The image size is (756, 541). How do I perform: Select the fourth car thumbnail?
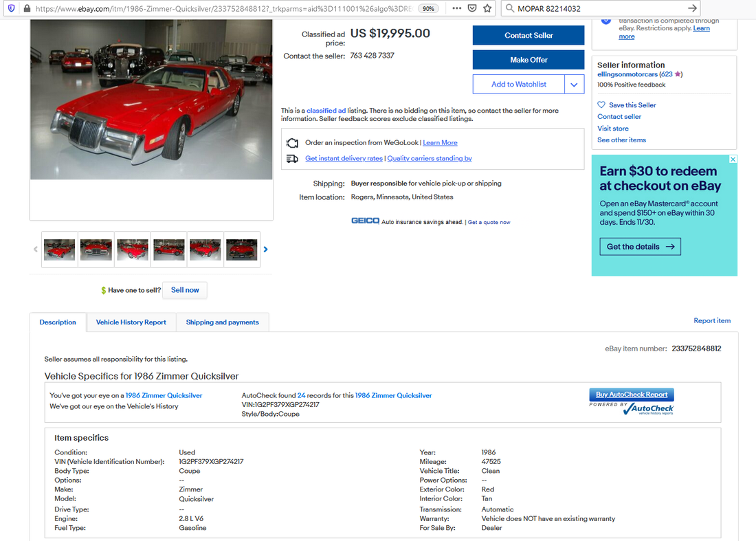tap(169, 250)
